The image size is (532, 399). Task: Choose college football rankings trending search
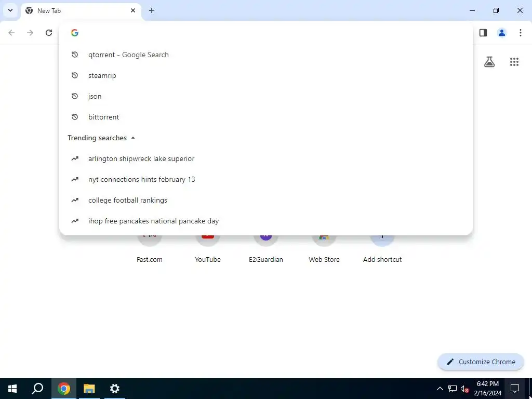[x=265, y=200]
